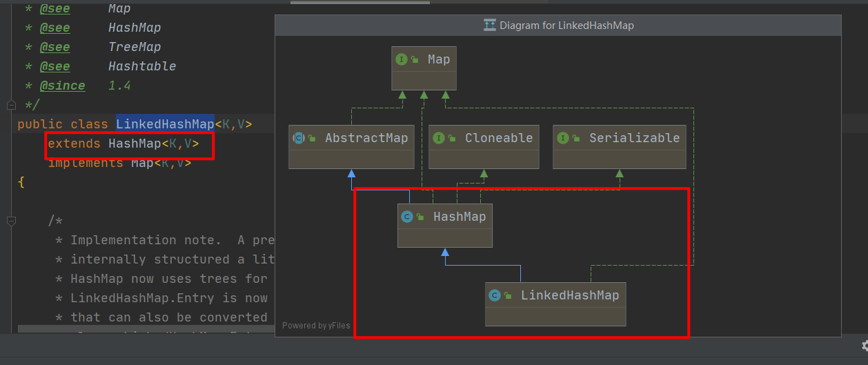Click the 'public' keyword in the class declaration
The height and width of the screenshot is (365, 868).
click(40, 124)
